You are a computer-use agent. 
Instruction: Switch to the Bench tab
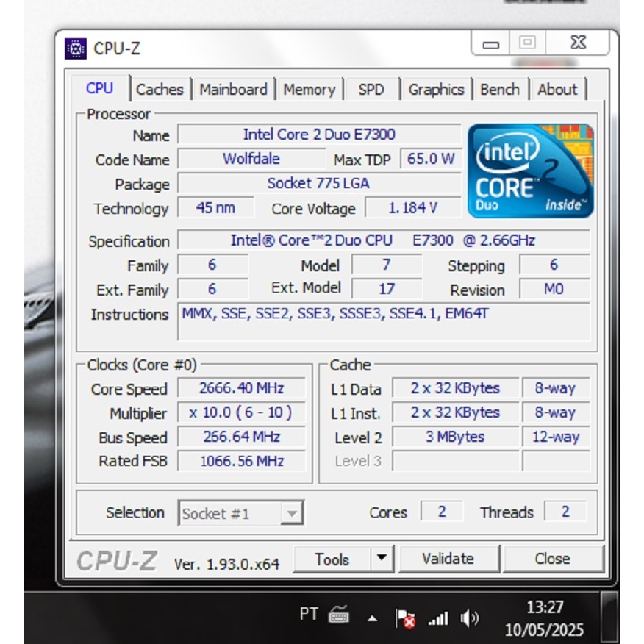[x=500, y=90]
